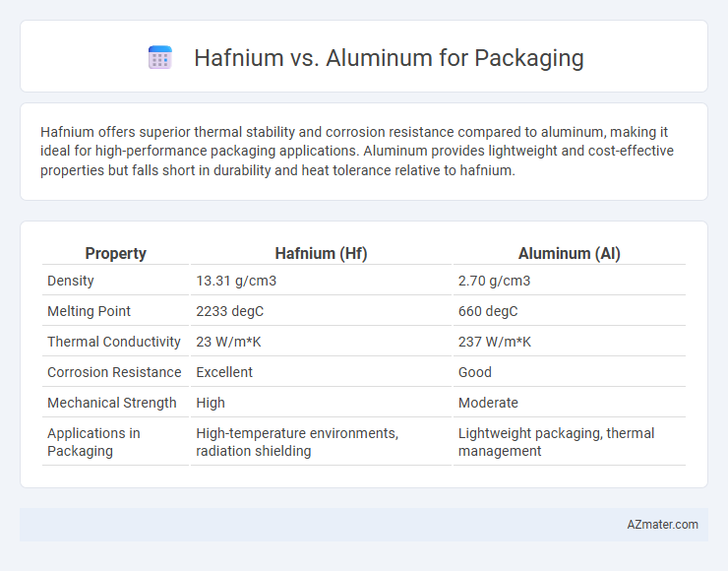Click the 237 W/m*K cell
This screenshot has height=571, width=728.
coord(570,342)
